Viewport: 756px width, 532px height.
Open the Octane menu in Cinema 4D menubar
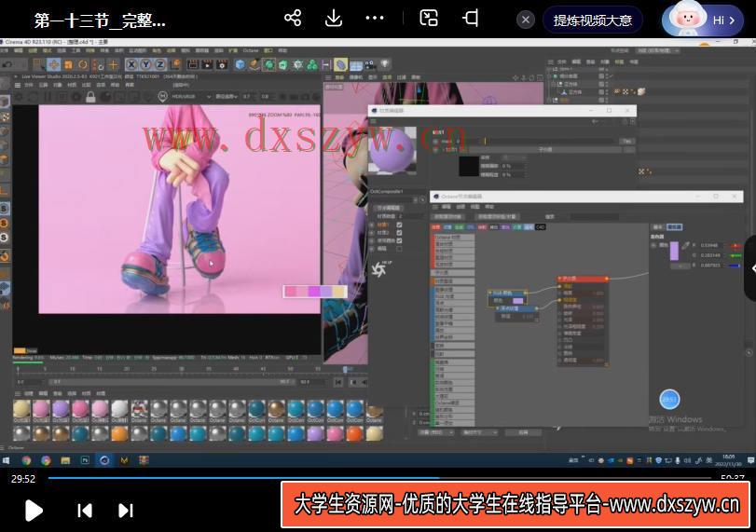tap(251, 50)
